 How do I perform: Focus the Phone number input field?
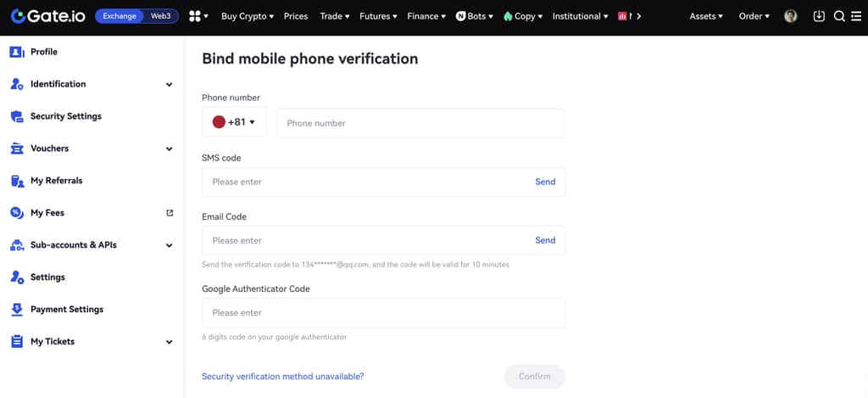click(x=420, y=123)
